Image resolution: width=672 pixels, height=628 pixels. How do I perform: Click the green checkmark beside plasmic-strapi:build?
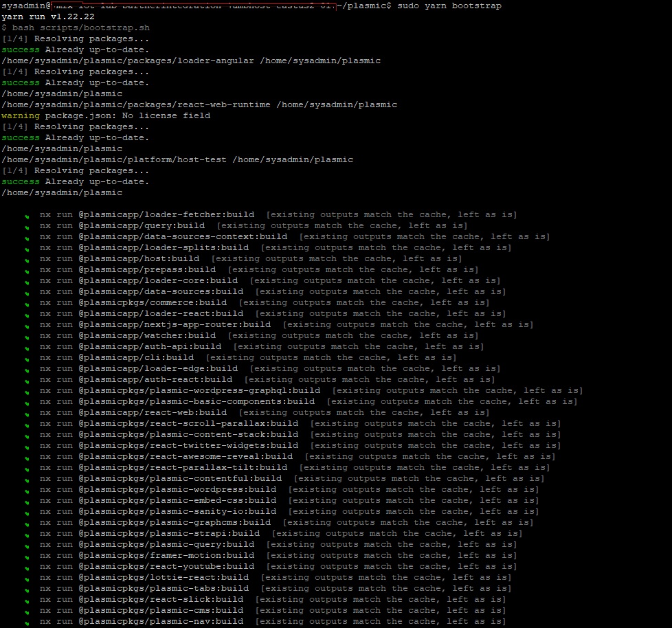27,535
